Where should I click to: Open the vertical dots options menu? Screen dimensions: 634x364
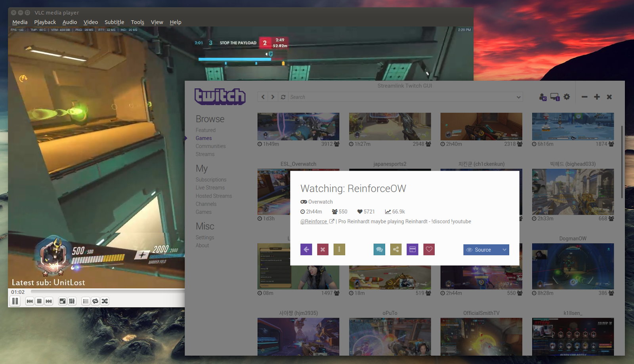(x=339, y=250)
